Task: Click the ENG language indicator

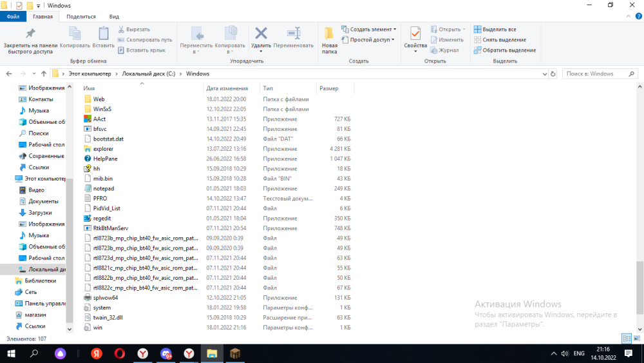Action: click(x=579, y=353)
